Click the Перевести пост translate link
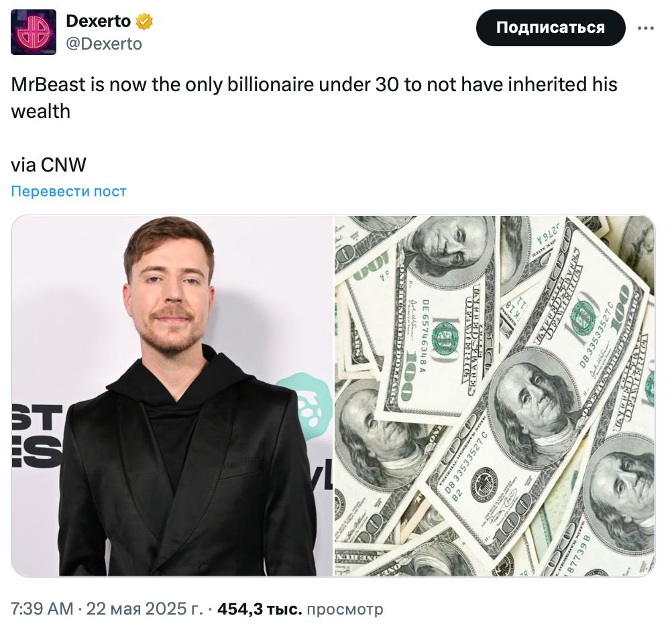 click(x=68, y=191)
